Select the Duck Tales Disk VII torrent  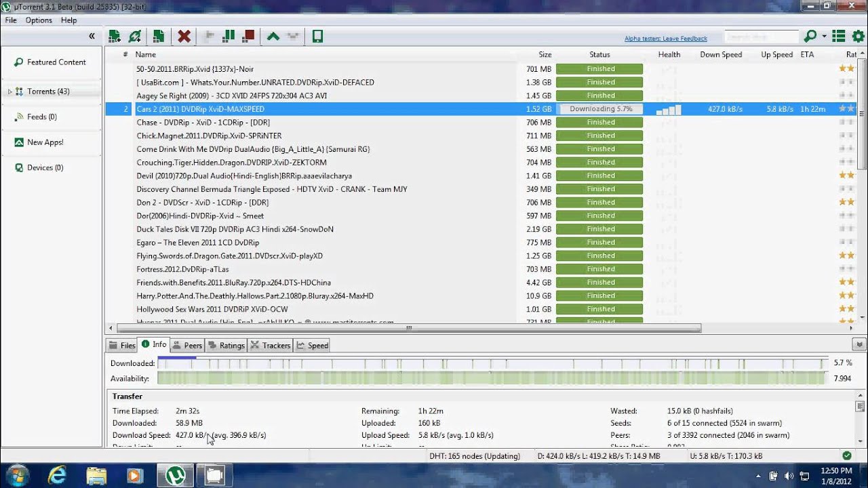(481, 229)
